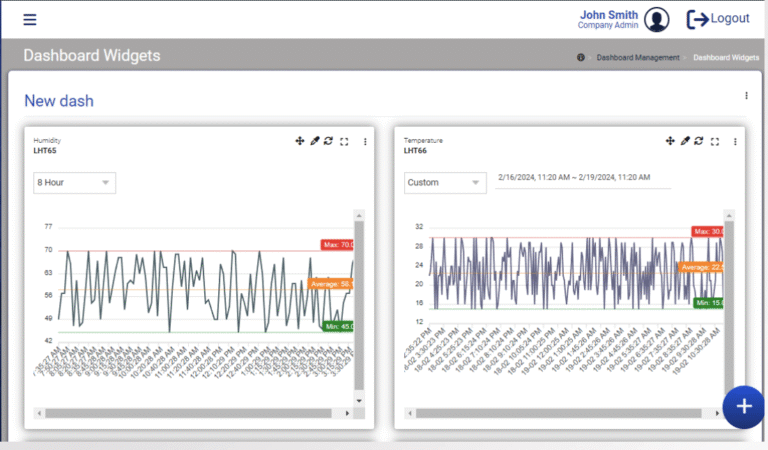Viewport: 768px width, 450px height.
Task: Click the LHT66 device name
Action: coord(415,150)
